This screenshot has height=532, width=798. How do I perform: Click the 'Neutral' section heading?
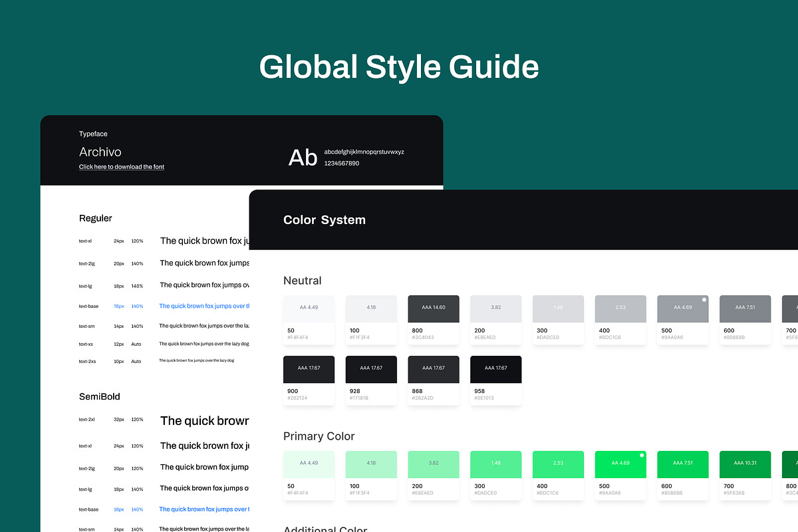click(303, 281)
